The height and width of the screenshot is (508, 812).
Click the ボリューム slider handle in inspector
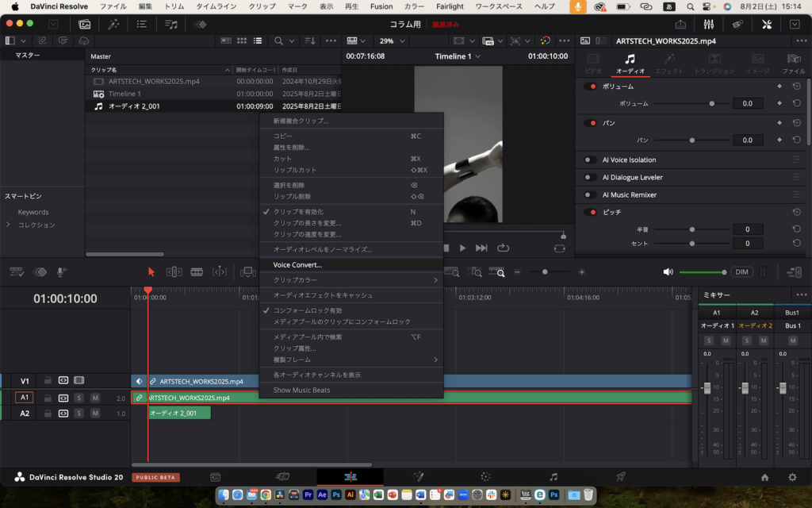[712, 103]
